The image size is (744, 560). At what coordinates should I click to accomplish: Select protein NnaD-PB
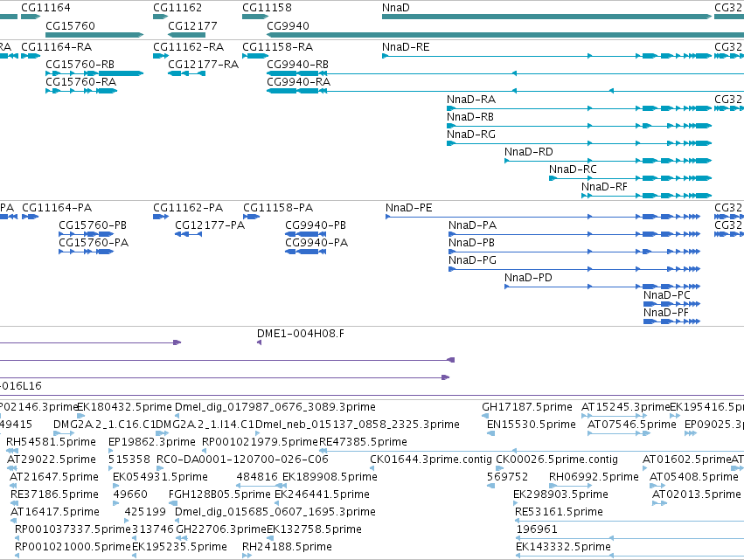(471, 243)
